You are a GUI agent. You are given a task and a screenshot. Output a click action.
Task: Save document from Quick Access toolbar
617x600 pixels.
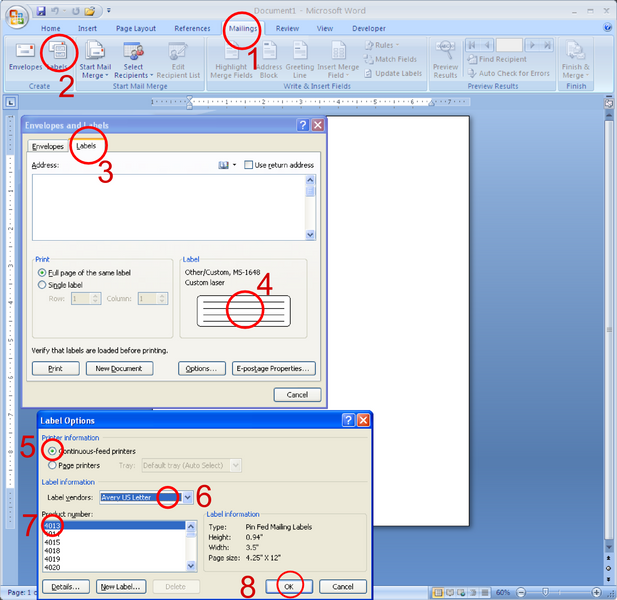[41, 11]
